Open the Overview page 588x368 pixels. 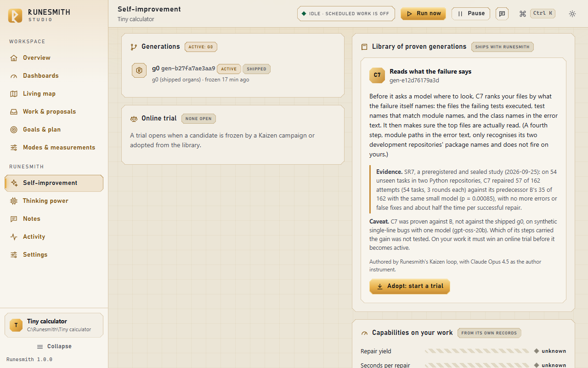coord(54,57)
